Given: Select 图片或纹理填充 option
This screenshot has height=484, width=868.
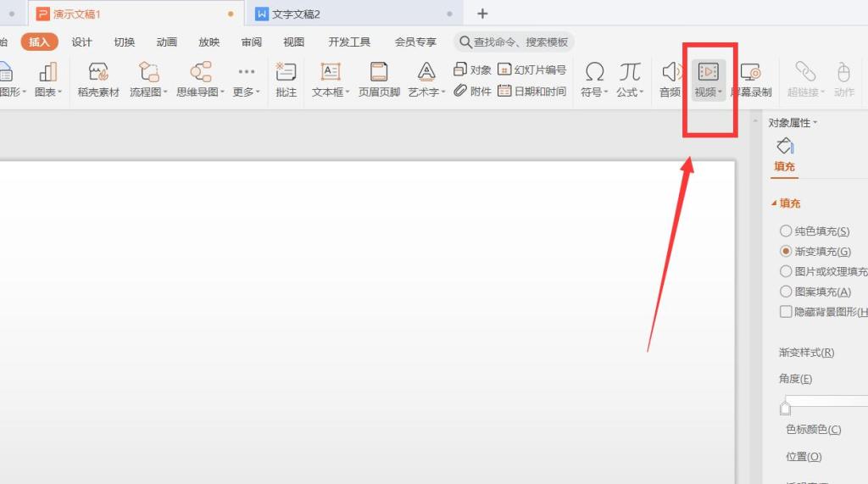Looking at the screenshot, I should click(823, 271).
